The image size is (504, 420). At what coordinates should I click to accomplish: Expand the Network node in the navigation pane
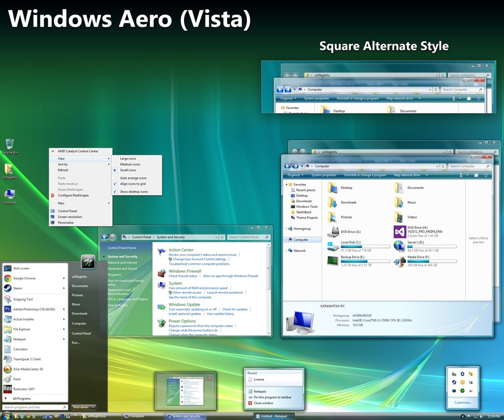pos(286,251)
